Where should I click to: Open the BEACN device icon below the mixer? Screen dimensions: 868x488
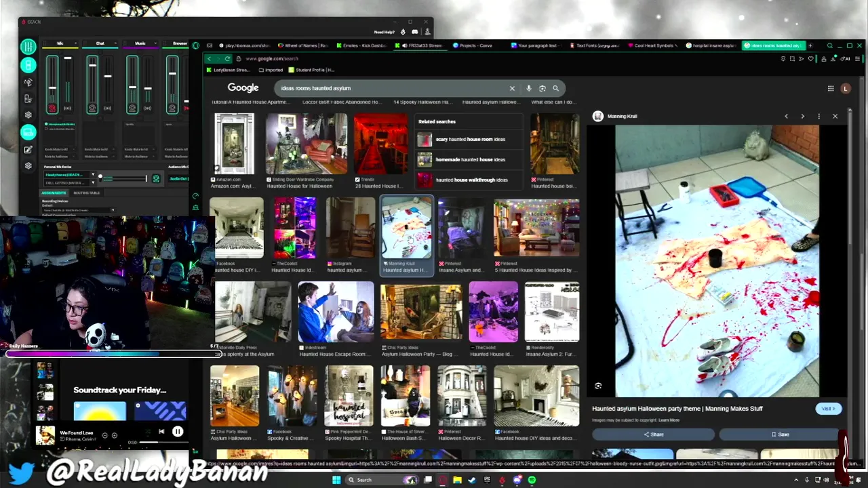(28, 65)
